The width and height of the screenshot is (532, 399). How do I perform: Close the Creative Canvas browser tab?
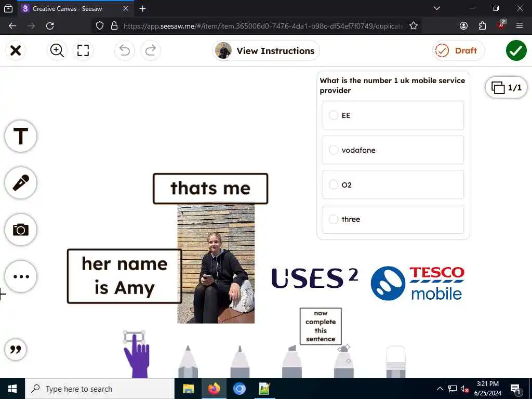click(126, 9)
